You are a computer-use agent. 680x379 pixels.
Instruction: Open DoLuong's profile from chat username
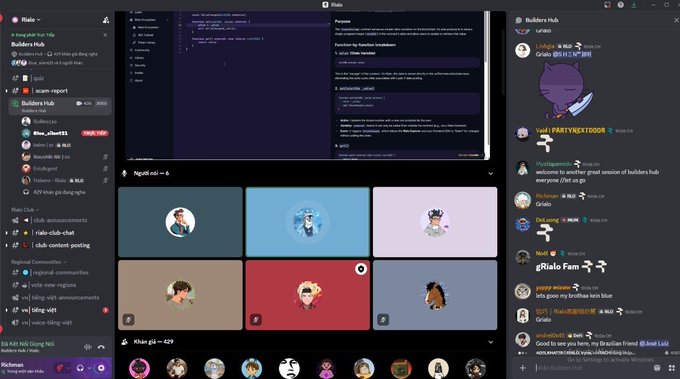(547, 220)
